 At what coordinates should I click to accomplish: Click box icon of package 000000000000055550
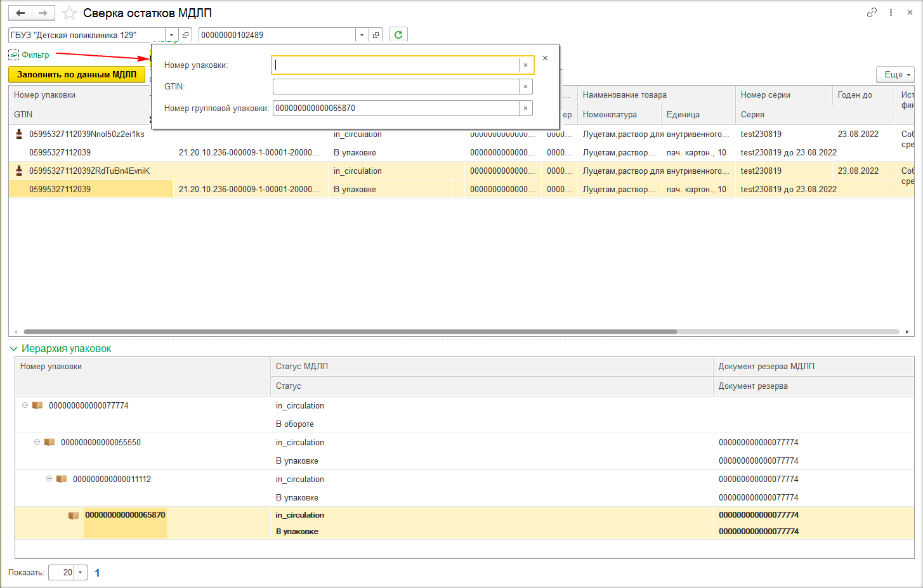(49, 442)
